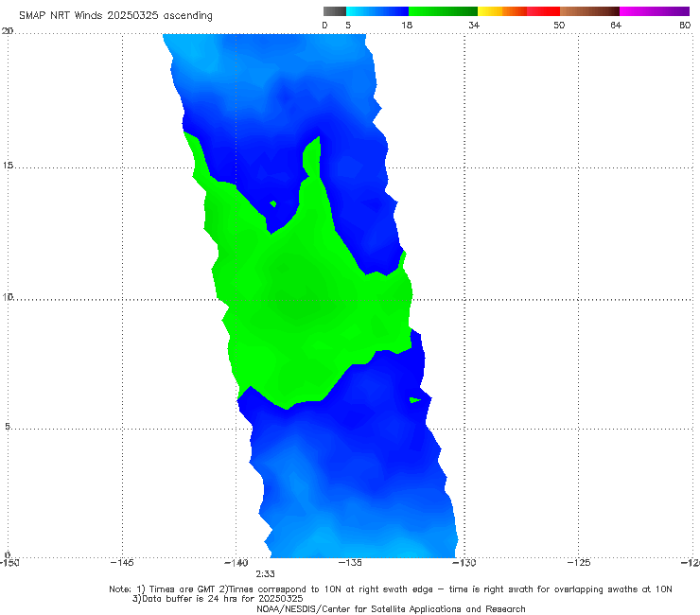Click the color bar label '18'
This screenshot has width=700, height=615.
pyautogui.click(x=407, y=25)
